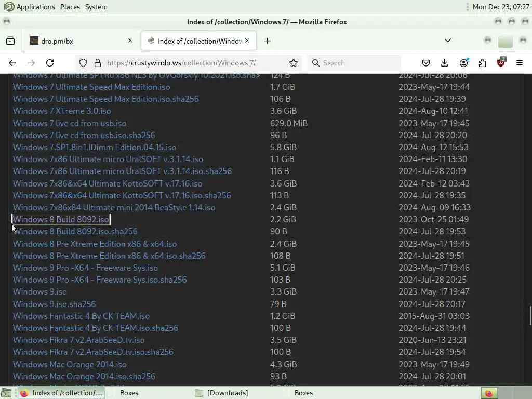Reload the current page

(x=50, y=63)
